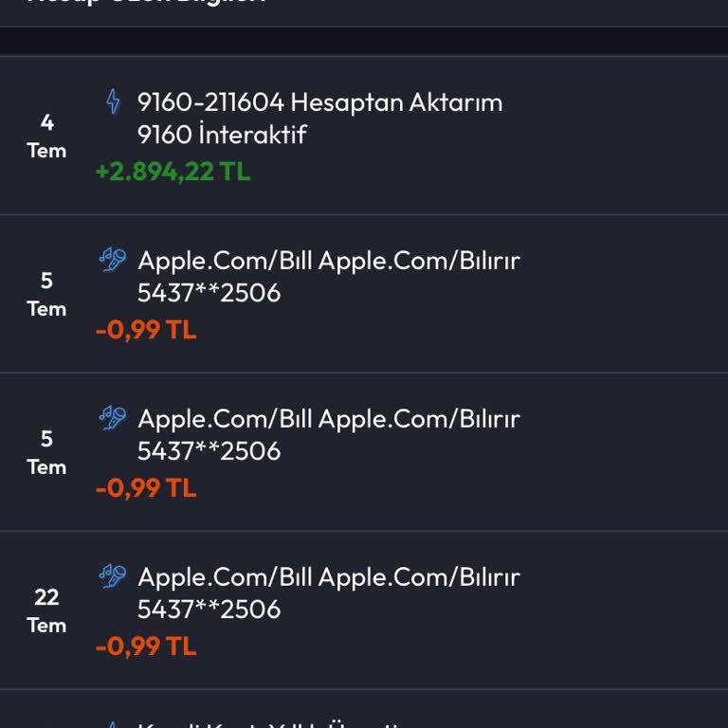This screenshot has width=728, height=728.
Task: Click the Apple icon on the first 5 Tem transaction
Action: coord(113,260)
